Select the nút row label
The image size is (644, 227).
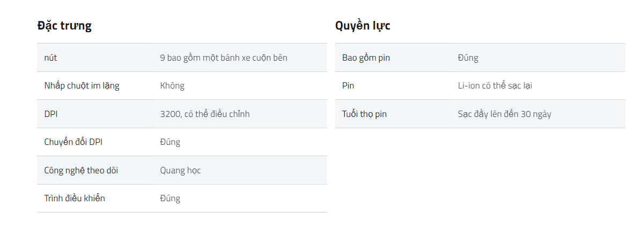[x=50, y=57]
